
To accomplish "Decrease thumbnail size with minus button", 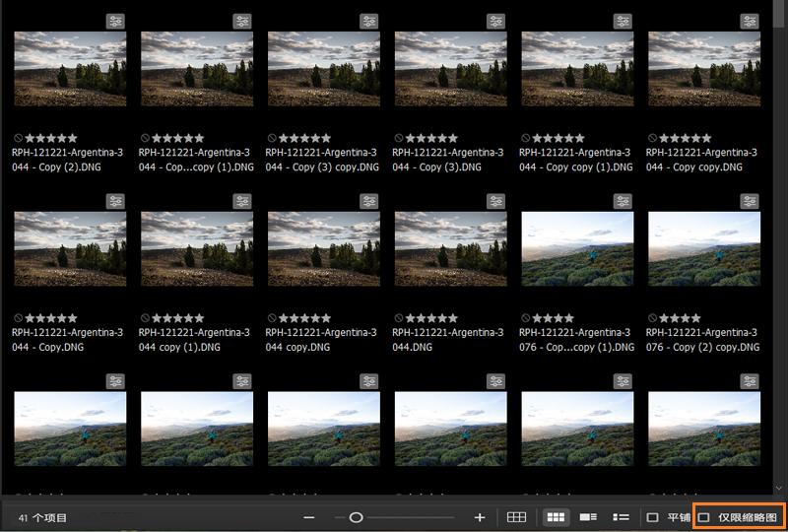I will click(309, 517).
